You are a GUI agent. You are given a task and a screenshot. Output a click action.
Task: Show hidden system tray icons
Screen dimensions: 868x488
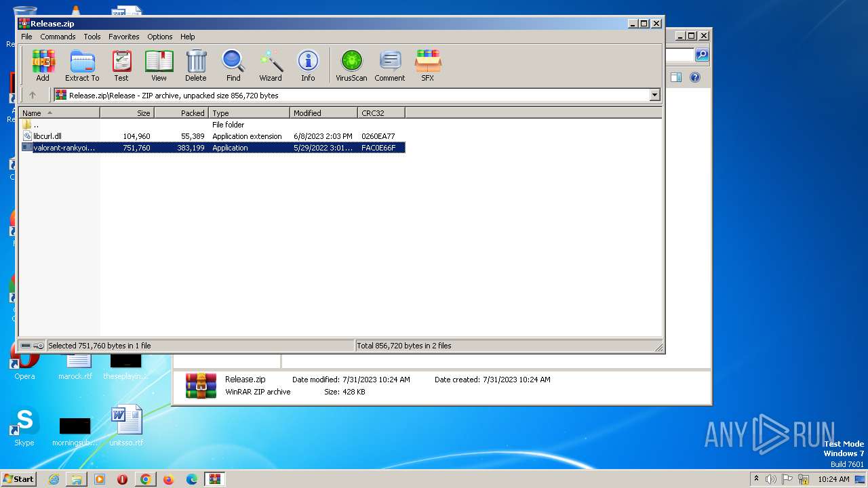(756, 479)
